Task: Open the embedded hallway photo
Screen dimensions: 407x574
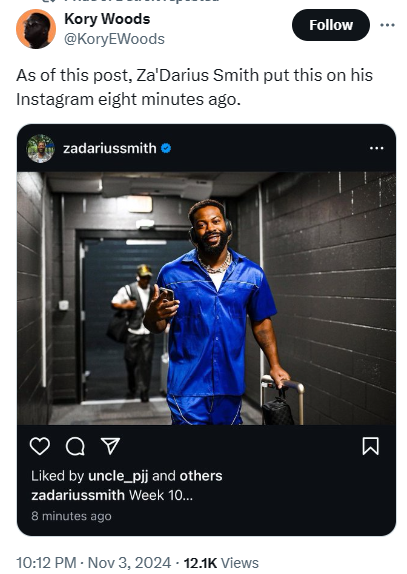Action: pyautogui.click(x=206, y=298)
